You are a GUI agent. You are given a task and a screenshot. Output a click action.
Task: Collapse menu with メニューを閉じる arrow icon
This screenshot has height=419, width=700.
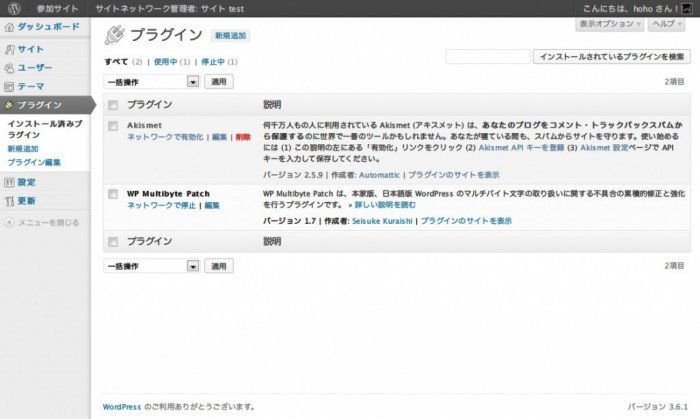(x=9, y=221)
